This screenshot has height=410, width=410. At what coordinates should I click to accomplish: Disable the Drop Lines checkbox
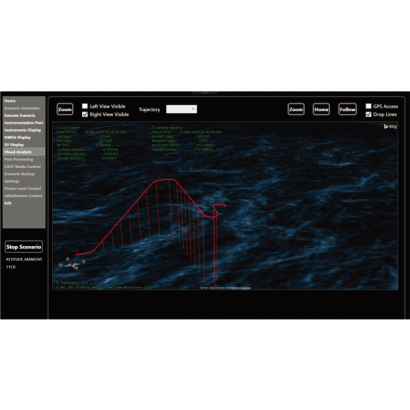point(368,114)
